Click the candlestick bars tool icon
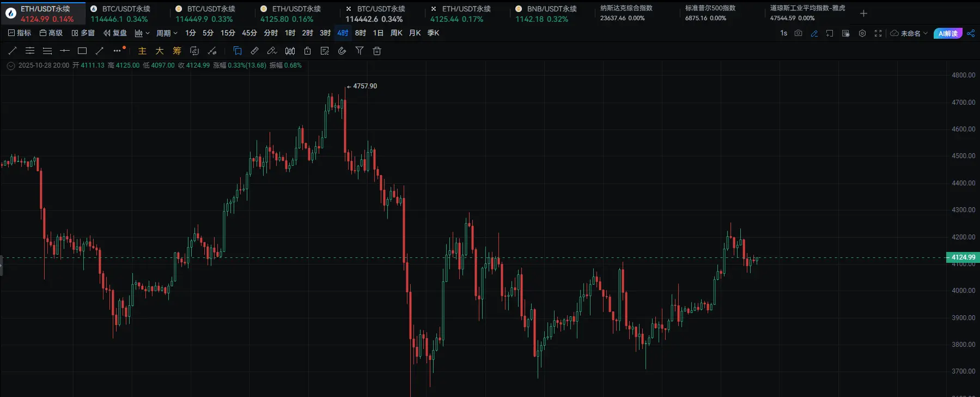Screen dimensions: 980x397 290,51
